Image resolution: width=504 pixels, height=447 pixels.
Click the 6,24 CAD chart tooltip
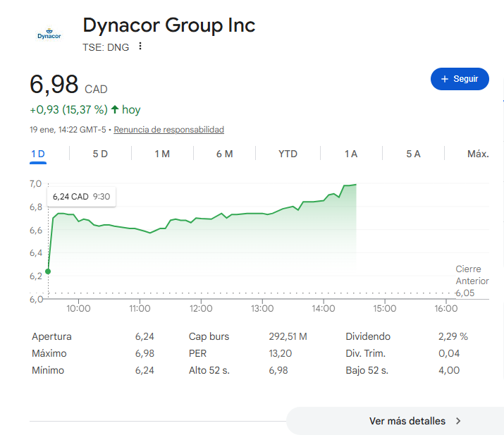click(x=81, y=197)
